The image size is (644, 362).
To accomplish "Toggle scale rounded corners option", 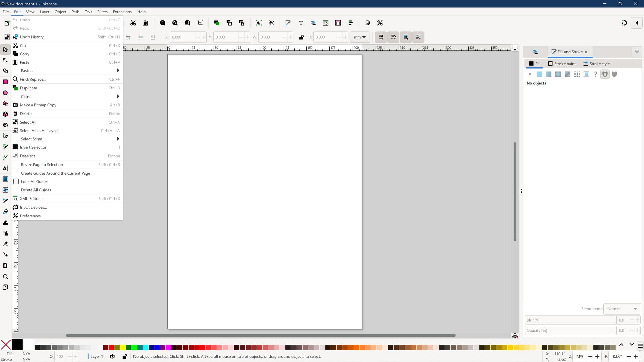I will click(x=393, y=37).
